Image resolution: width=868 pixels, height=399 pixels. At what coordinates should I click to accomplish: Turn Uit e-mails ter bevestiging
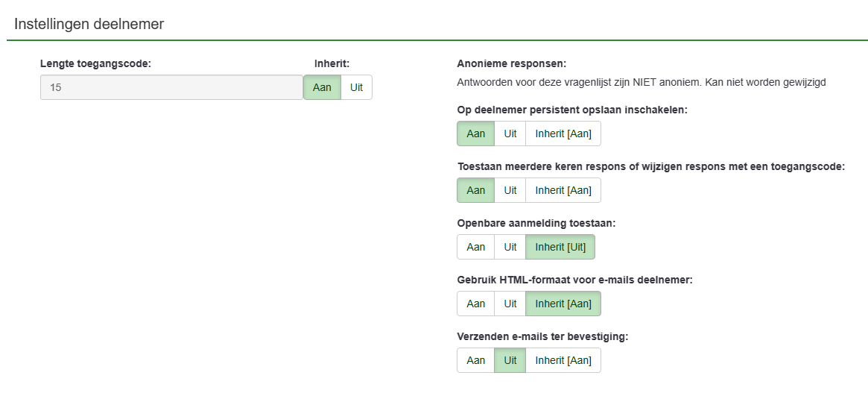click(510, 360)
